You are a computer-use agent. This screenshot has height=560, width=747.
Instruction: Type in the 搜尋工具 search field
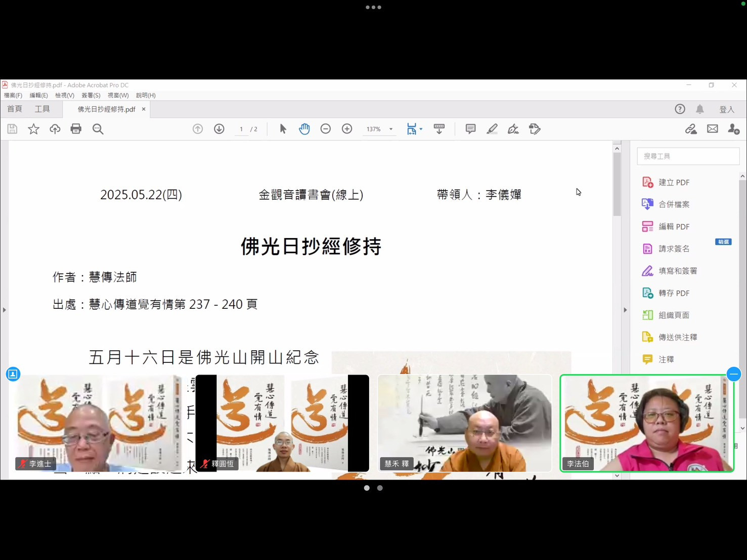(x=688, y=156)
